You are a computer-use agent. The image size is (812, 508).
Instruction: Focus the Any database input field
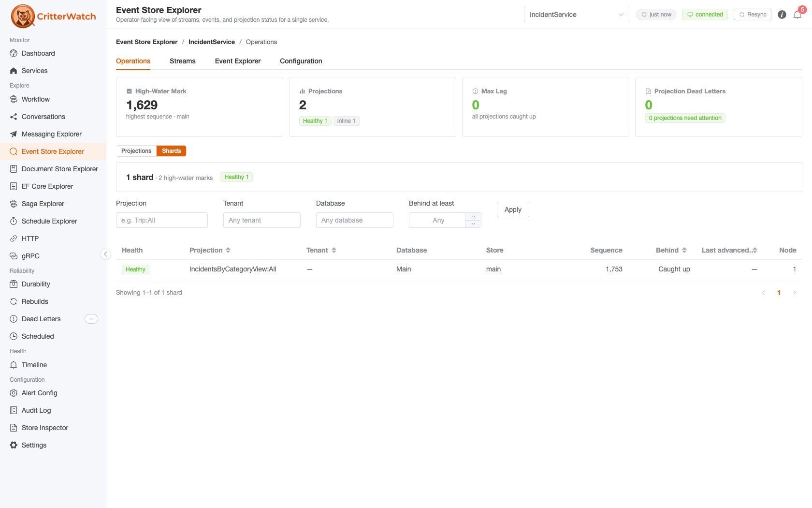click(x=355, y=220)
